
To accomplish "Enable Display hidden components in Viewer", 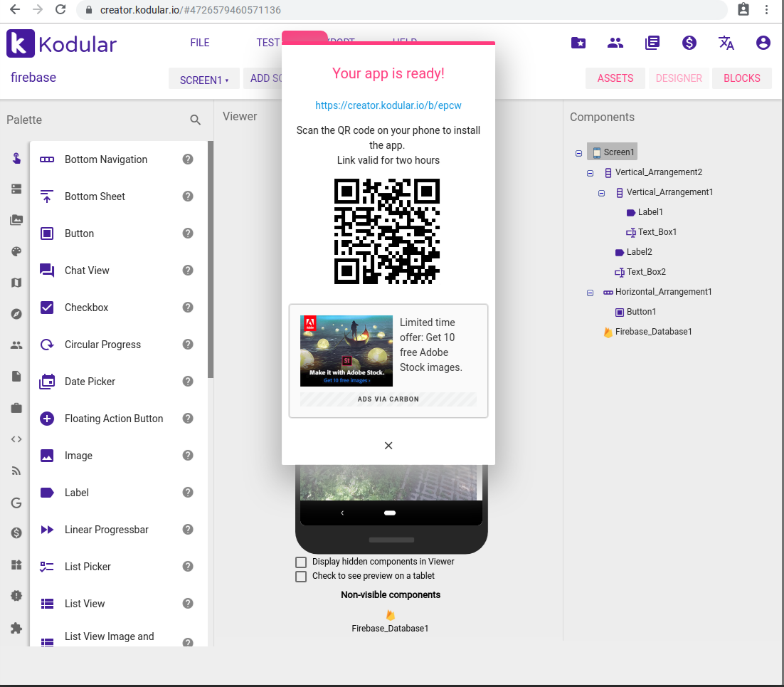I will [x=301, y=562].
